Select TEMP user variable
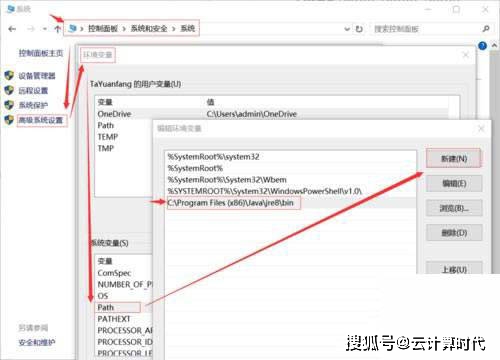 click(108, 137)
